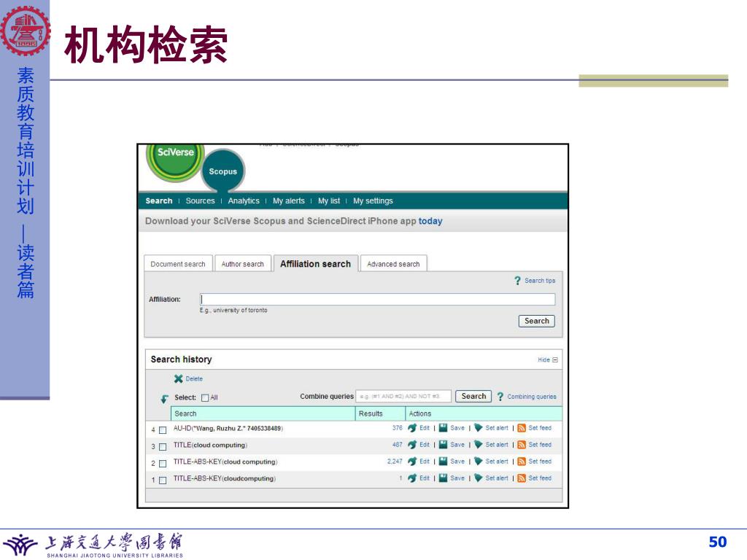
Task: Click the Set alert link for TITLE(cloud computing)
Action: tap(496, 444)
